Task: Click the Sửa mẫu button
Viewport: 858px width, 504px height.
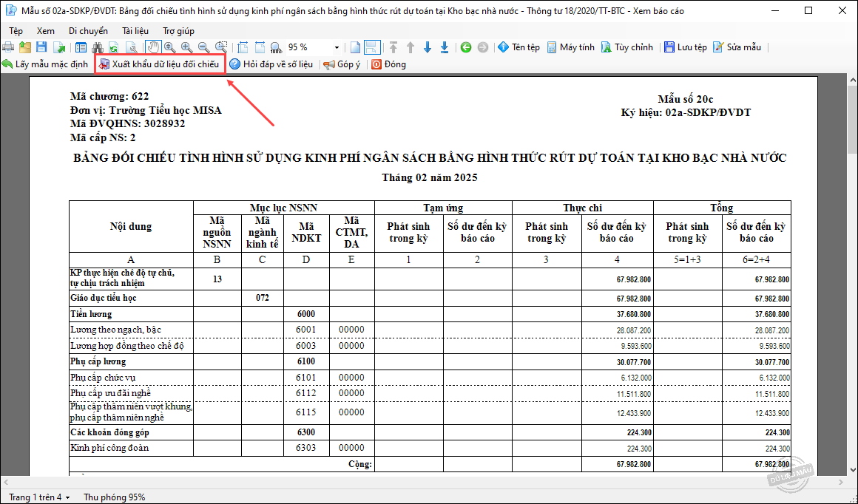Action: tap(737, 47)
